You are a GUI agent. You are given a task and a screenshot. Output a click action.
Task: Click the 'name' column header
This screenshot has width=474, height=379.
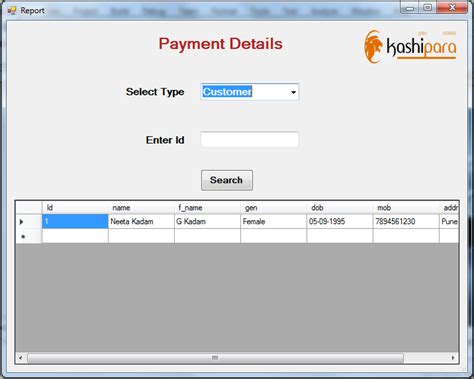point(141,208)
